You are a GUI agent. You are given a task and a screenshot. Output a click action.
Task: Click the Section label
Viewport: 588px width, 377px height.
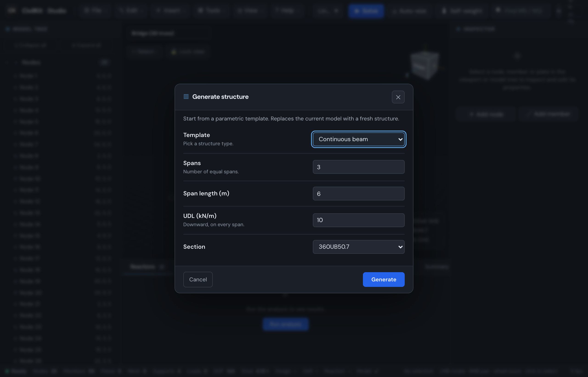pos(194,247)
